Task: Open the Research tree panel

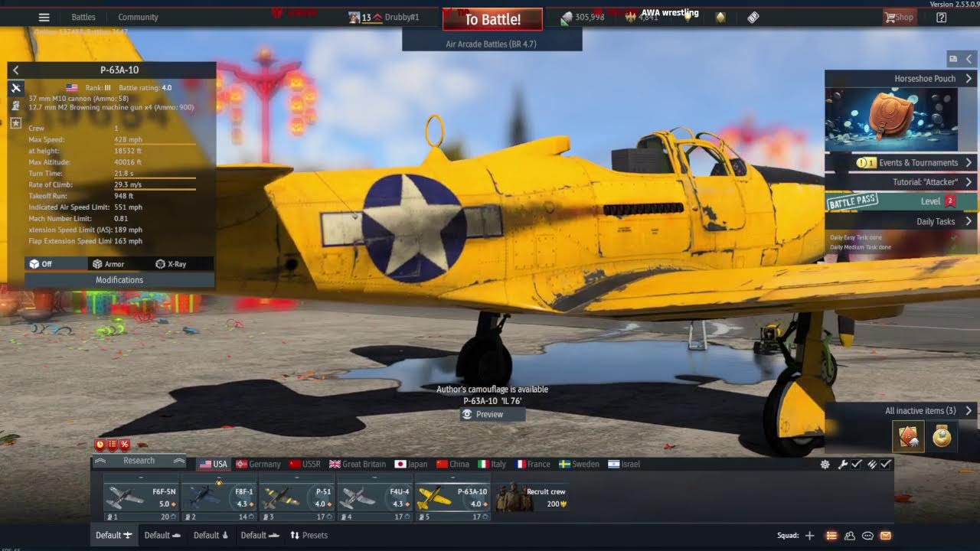Action: coord(139,461)
